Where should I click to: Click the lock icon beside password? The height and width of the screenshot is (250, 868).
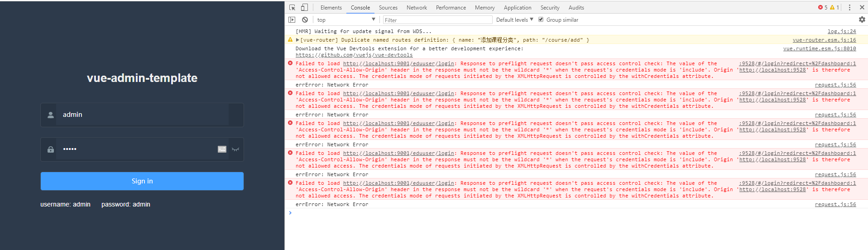[51, 149]
